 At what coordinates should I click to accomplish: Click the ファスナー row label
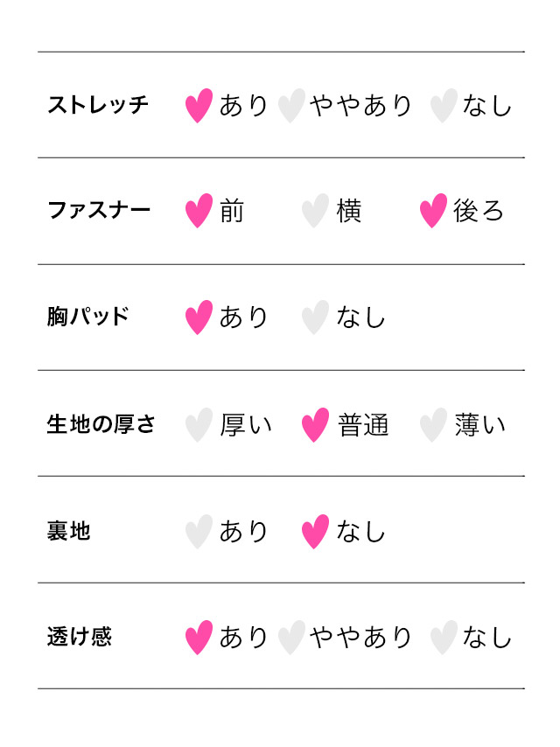pyautogui.click(x=99, y=210)
